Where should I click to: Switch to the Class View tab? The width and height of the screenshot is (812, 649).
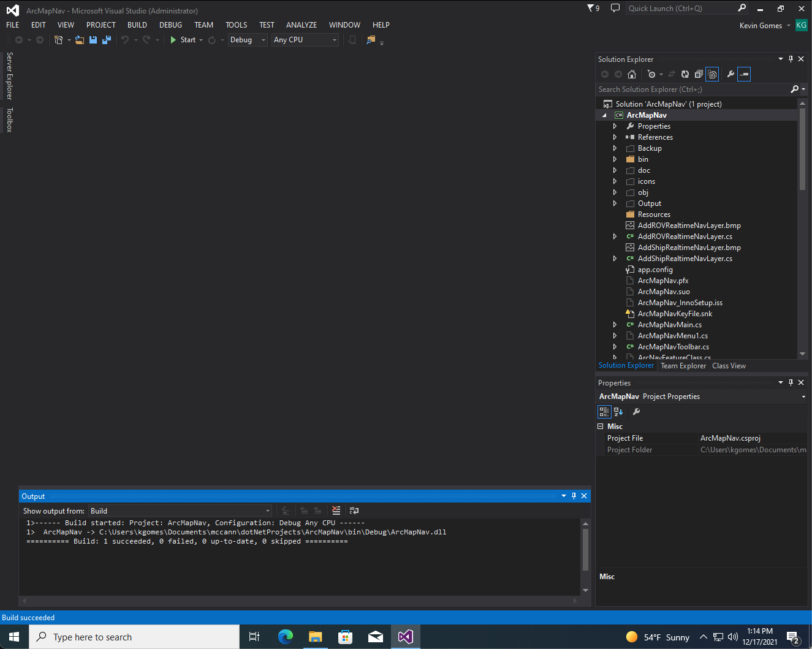tap(729, 366)
